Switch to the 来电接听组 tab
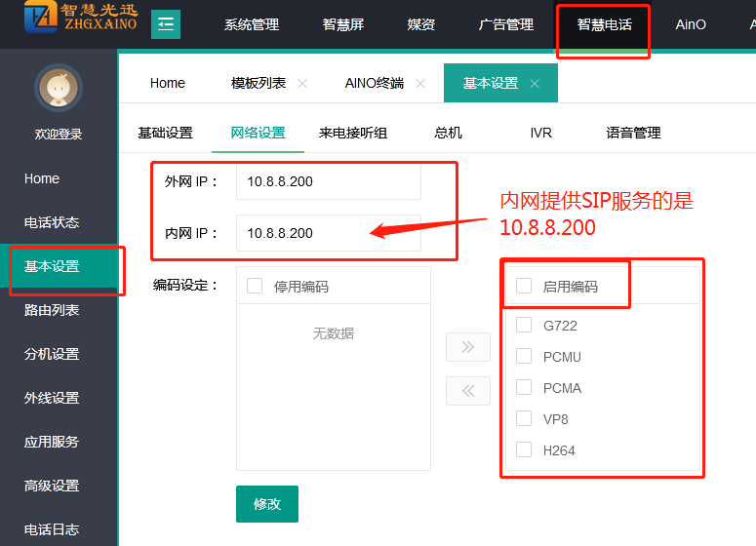The height and width of the screenshot is (546, 756). pos(353,133)
